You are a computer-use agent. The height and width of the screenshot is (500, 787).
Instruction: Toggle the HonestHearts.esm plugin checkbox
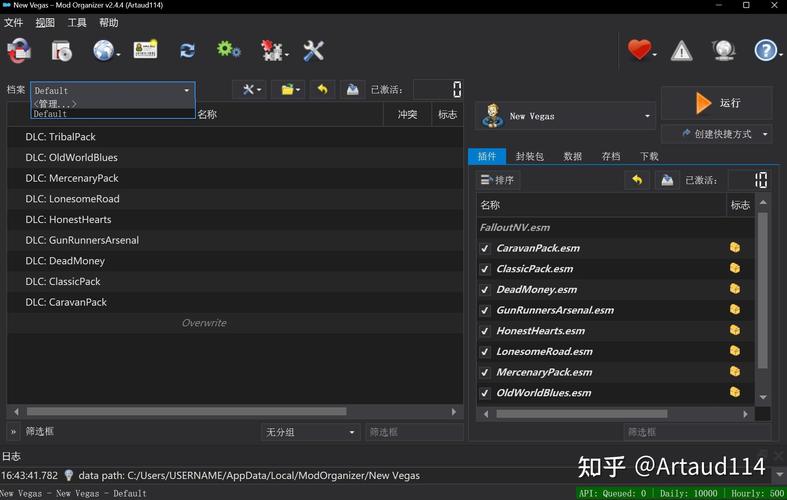coord(485,331)
